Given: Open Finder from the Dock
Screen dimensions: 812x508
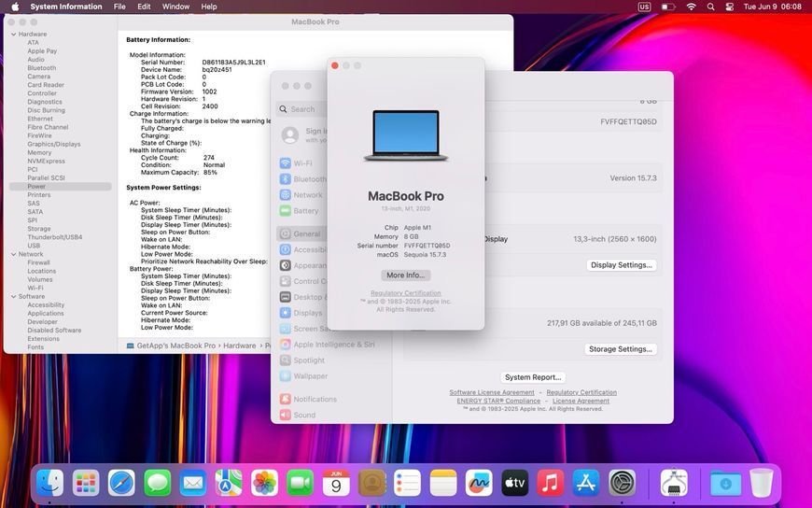Looking at the screenshot, I should (49, 483).
